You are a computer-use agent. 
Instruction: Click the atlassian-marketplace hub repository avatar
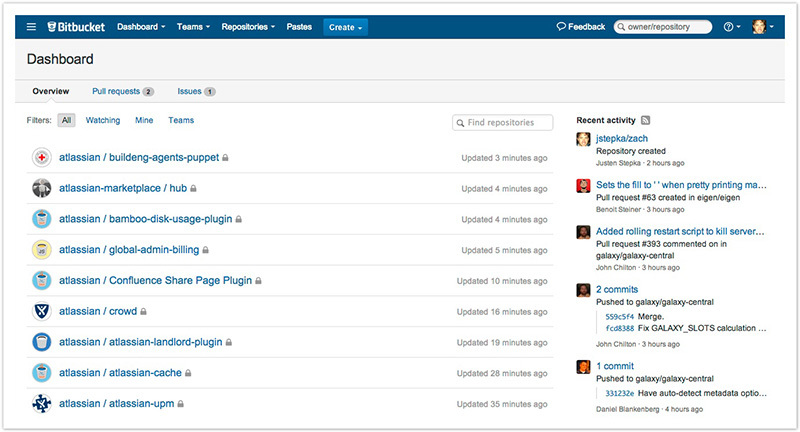(x=42, y=188)
